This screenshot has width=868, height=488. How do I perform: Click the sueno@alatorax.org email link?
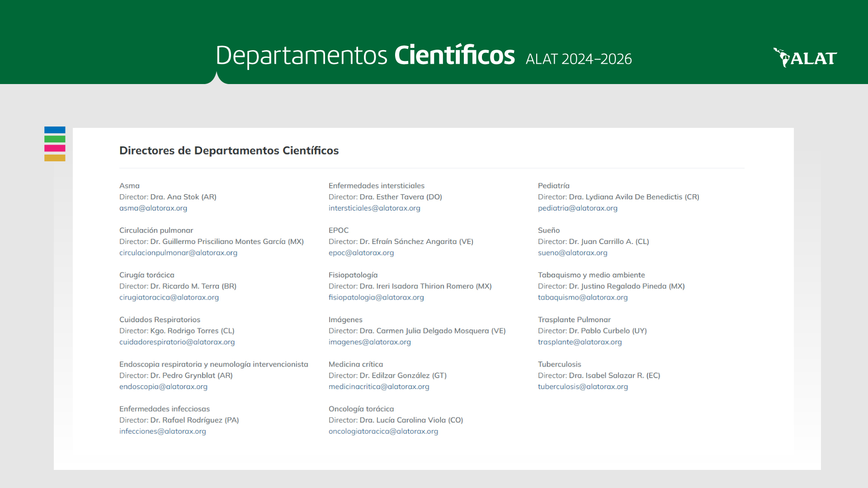tap(572, 253)
